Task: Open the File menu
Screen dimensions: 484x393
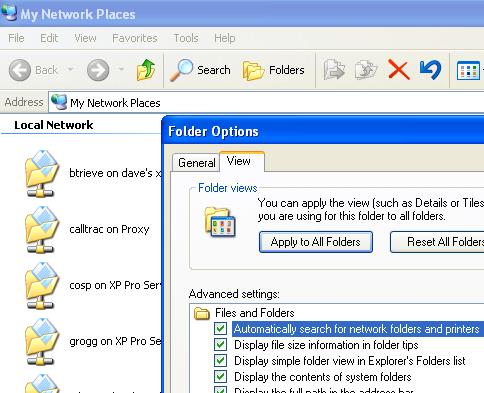Action: point(16,38)
